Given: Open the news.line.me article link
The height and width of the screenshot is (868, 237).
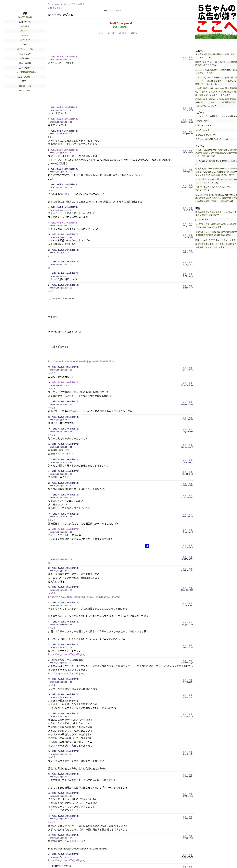Looking at the screenshot, I should click(81, 362).
